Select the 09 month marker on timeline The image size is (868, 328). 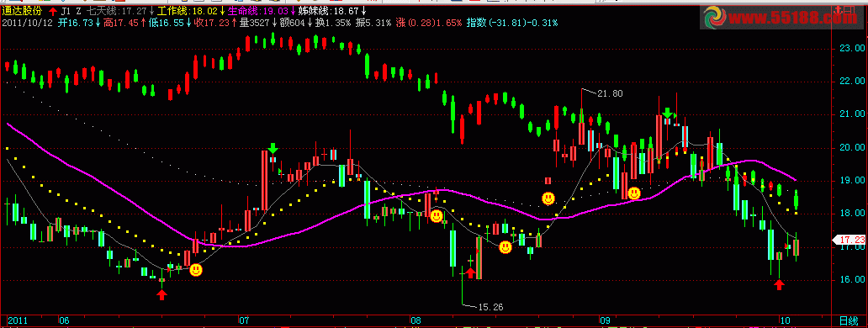[x=606, y=320]
